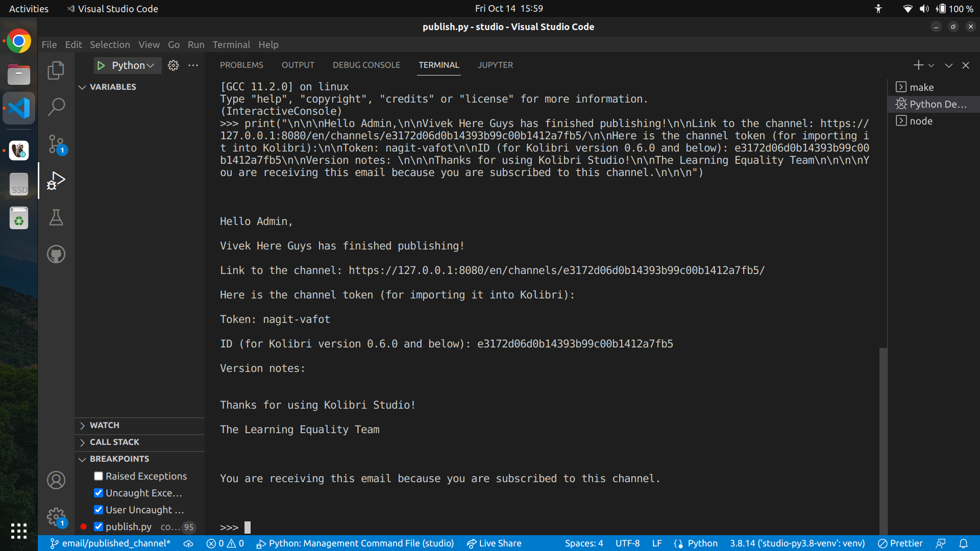This screenshot has width=980, height=551.
Task: Open the Terminal menu
Action: click(x=231, y=44)
